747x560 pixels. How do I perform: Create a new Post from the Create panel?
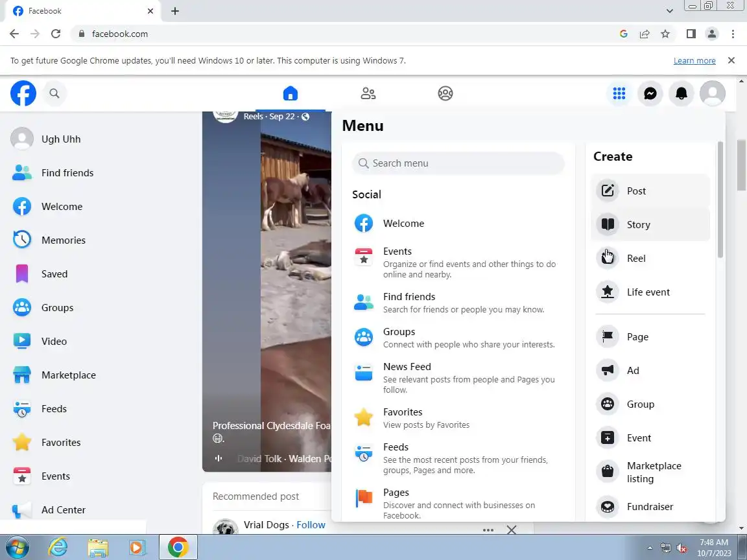click(x=650, y=191)
